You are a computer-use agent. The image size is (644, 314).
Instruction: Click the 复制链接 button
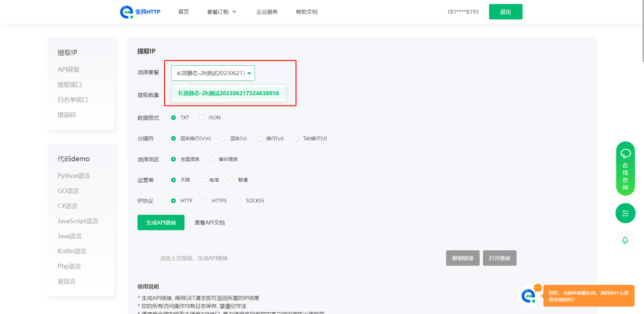click(463, 258)
